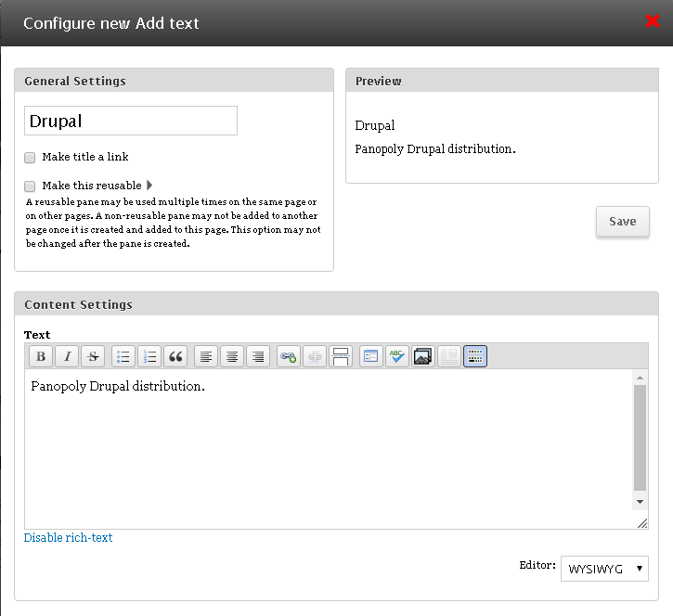Close the dialog with the red X
The width and height of the screenshot is (673, 616).
[653, 20]
